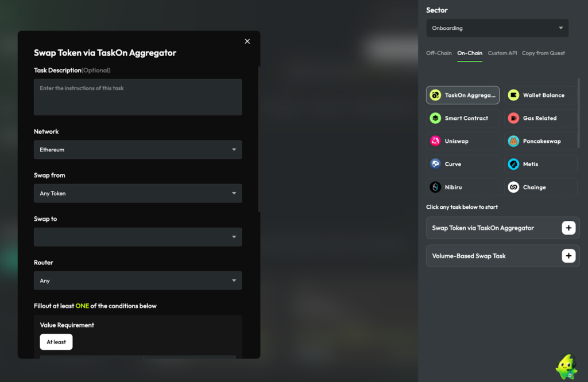Open the green mascot helper icon
588x382 pixels.
[566, 367]
